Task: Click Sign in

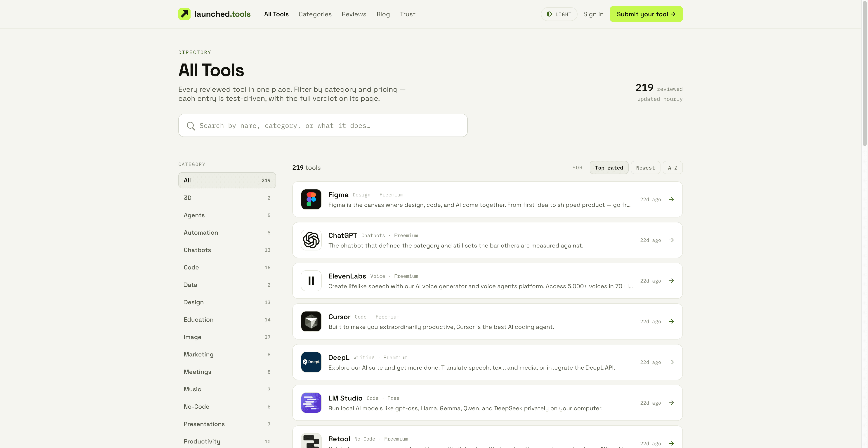Action: (593, 14)
